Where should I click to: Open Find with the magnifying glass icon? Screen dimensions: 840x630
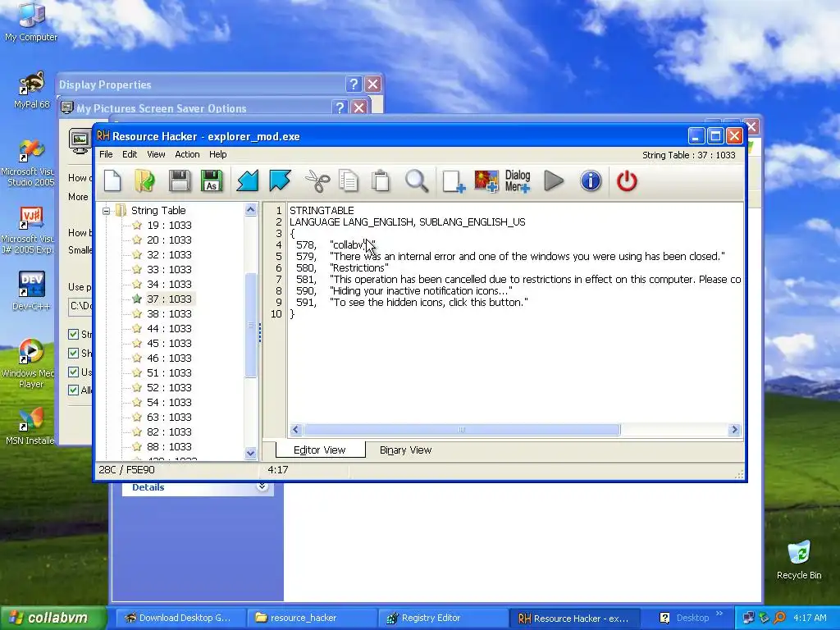[x=417, y=180]
